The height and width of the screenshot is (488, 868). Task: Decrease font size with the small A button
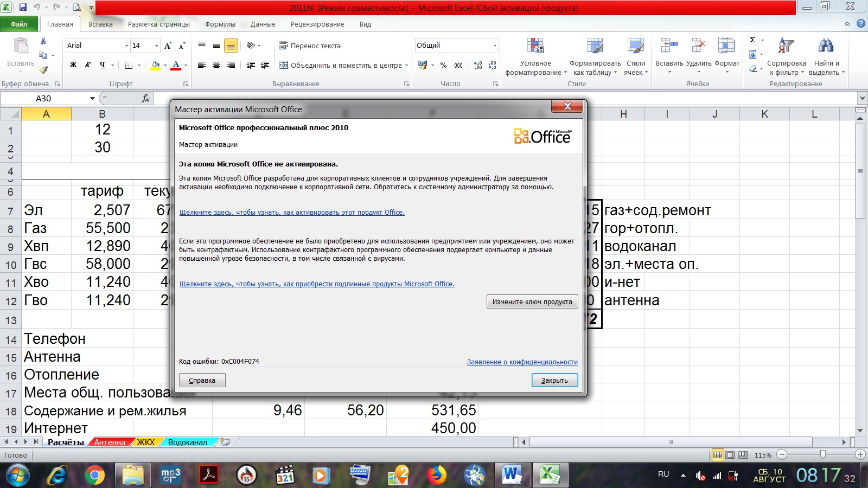tap(182, 46)
